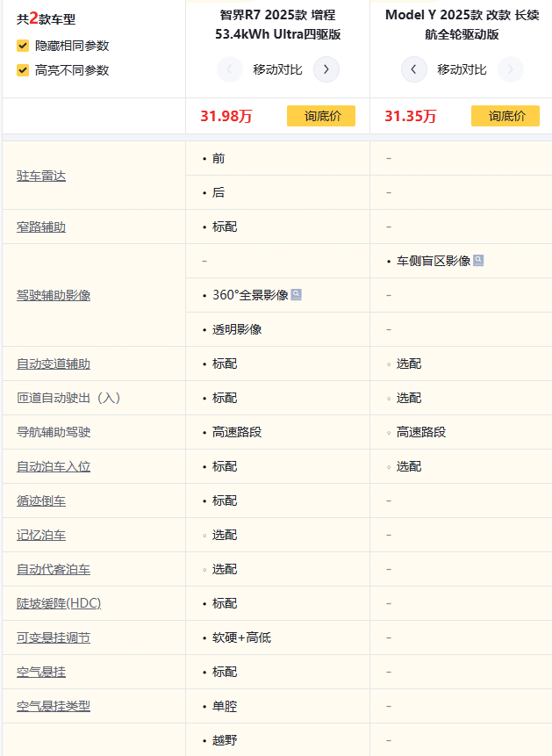Open the 窄路辅助 parameter link
The width and height of the screenshot is (552, 756).
41,227
